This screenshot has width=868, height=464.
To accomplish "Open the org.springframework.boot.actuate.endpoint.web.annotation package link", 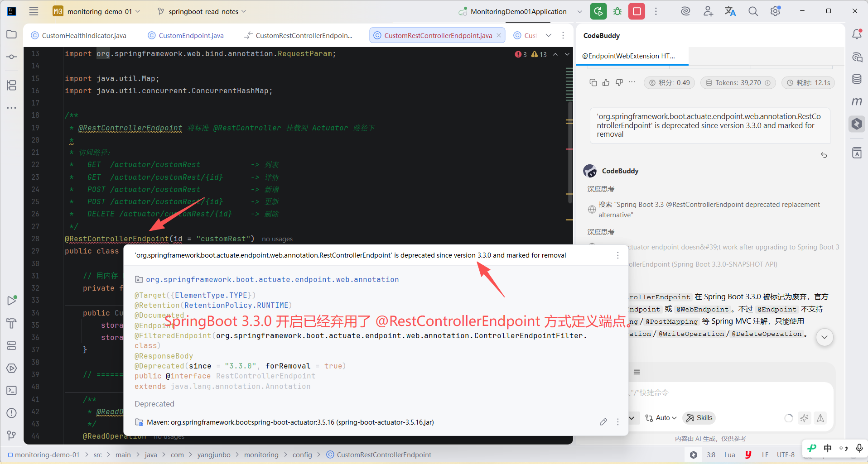I will (x=272, y=279).
